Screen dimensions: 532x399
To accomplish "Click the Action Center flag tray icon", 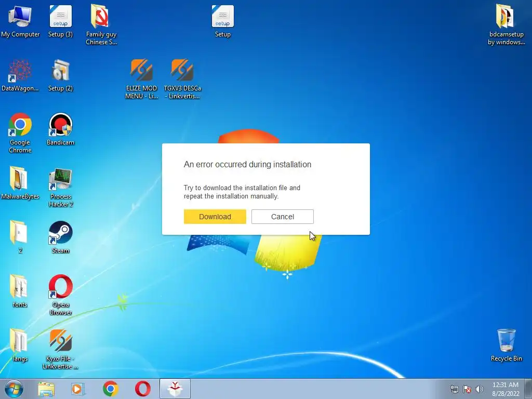I will pos(467,389).
